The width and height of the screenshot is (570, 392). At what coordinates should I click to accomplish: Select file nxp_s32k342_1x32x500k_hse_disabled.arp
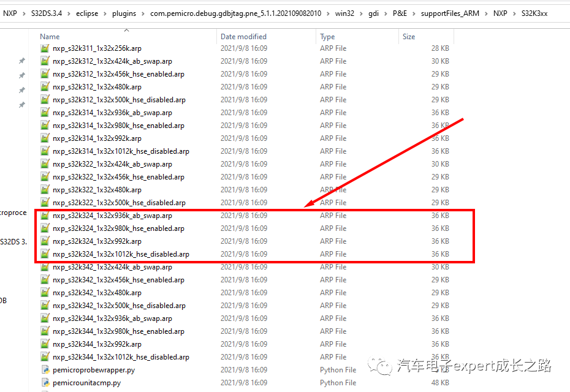pos(119,306)
